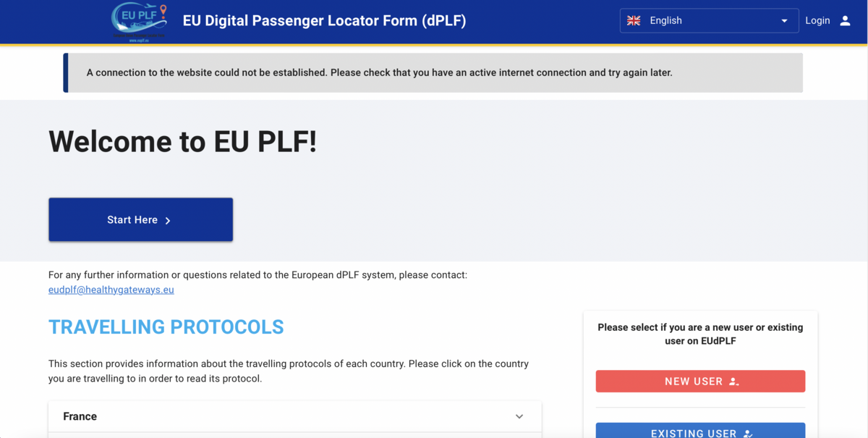Click the connection error notification banner
Image resolution: width=868 pixels, height=438 pixels.
coord(433,72)
